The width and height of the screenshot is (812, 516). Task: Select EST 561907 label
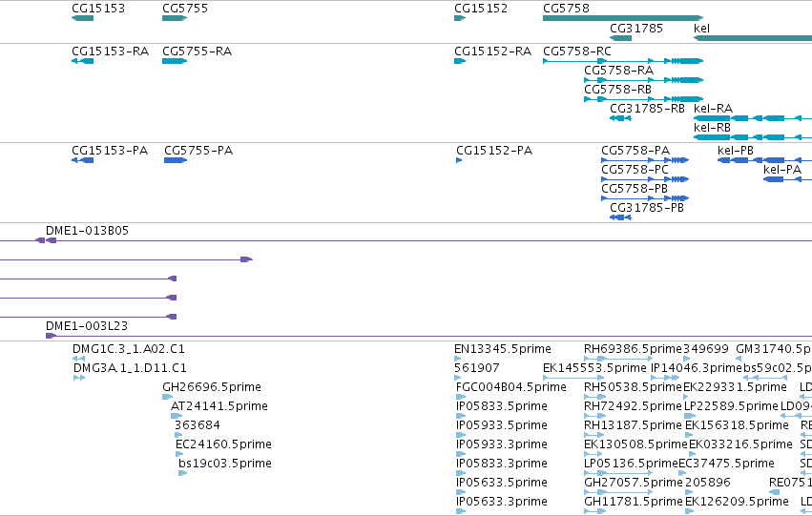477,368
